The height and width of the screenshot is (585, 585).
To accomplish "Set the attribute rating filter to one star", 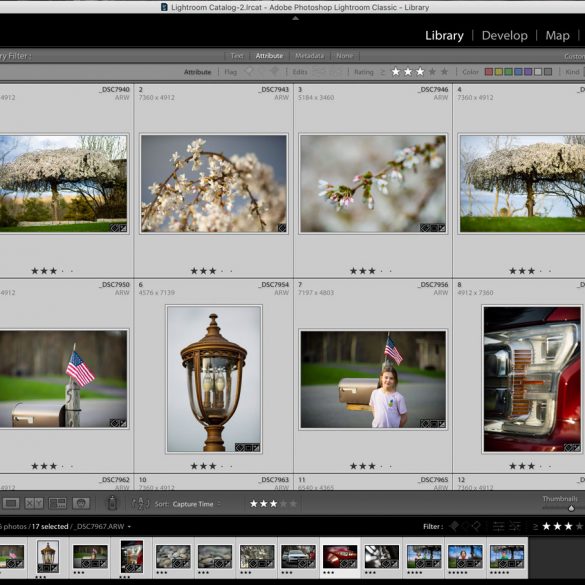I will pos(396,72).
